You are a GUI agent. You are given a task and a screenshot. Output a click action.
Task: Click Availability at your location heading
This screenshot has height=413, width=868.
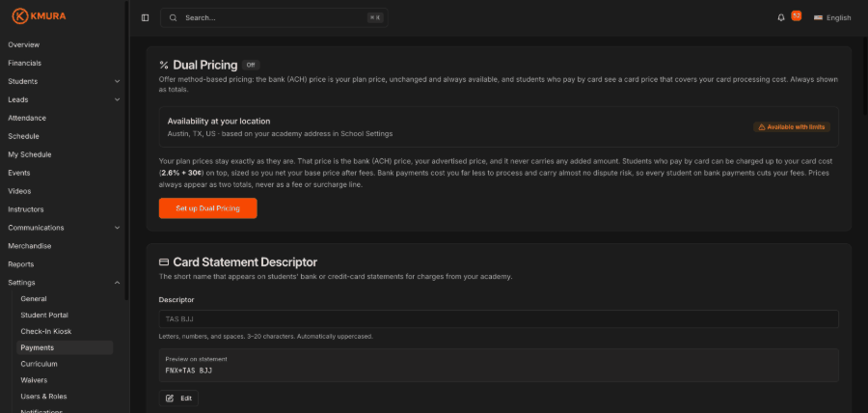[219, 122]
